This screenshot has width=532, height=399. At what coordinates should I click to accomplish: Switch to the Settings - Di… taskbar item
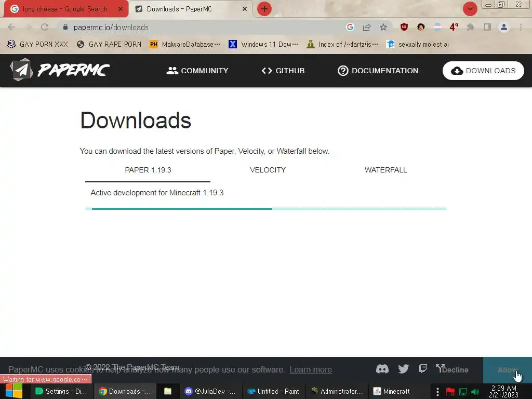point(61,391)
